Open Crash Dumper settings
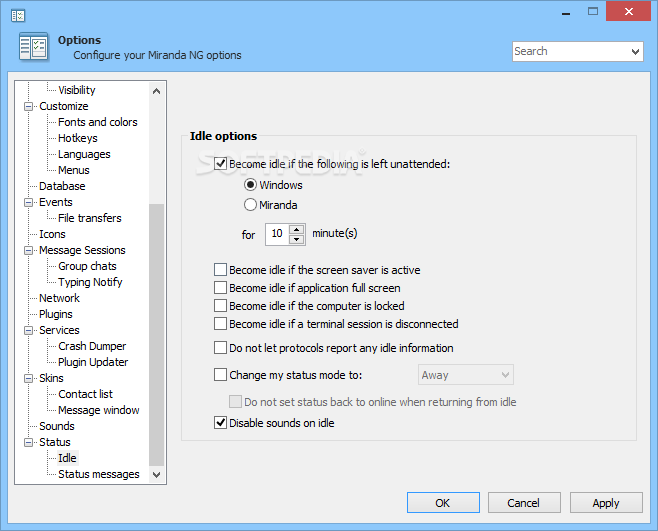The image size is (658, 531). coord(92,346)
